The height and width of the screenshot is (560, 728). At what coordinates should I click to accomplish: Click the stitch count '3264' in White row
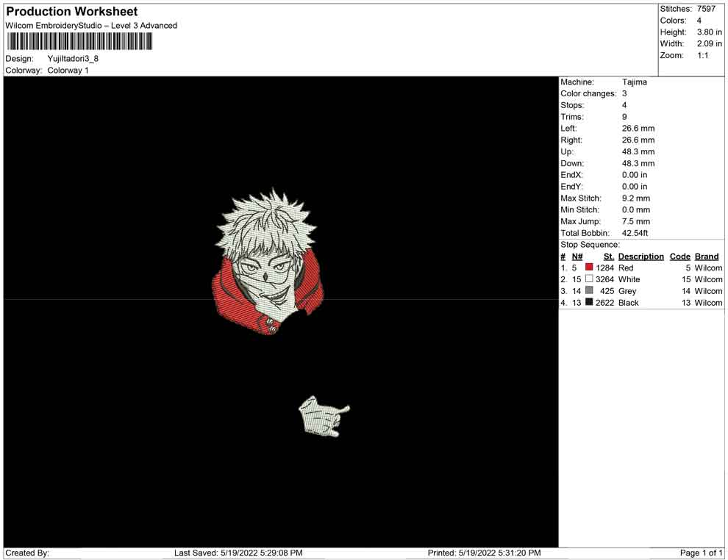(604, 279)
